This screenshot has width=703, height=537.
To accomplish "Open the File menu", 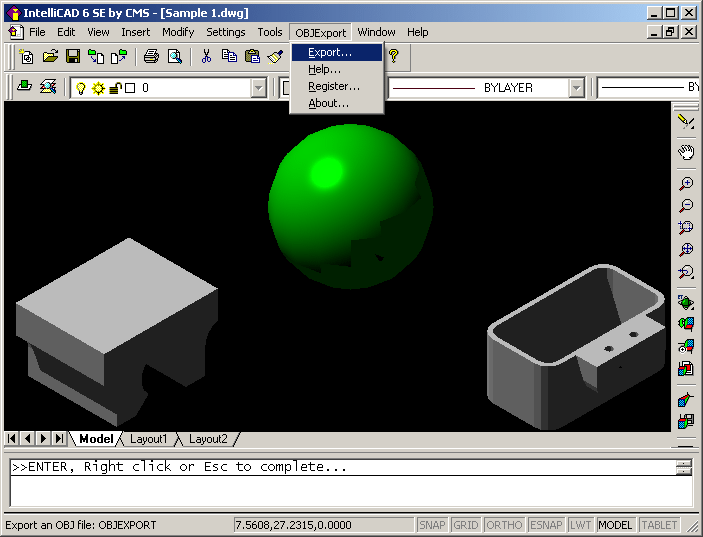I will coord(37,32).
